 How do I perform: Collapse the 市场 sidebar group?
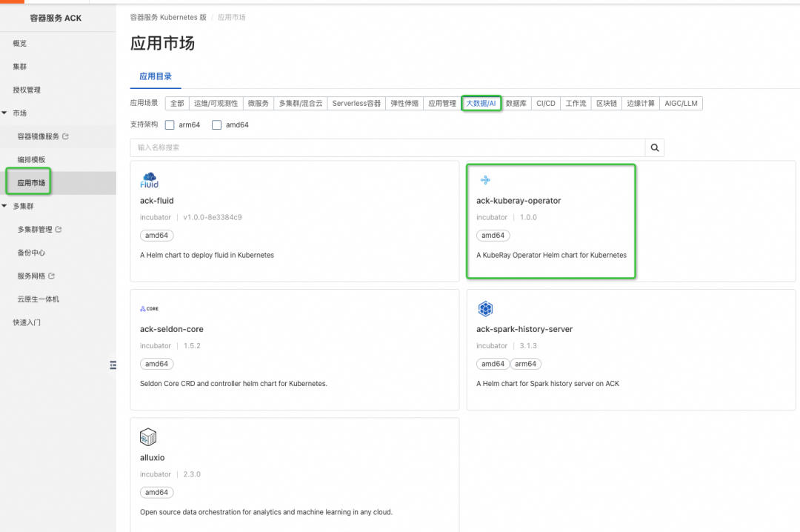click(x=4, y=113)
